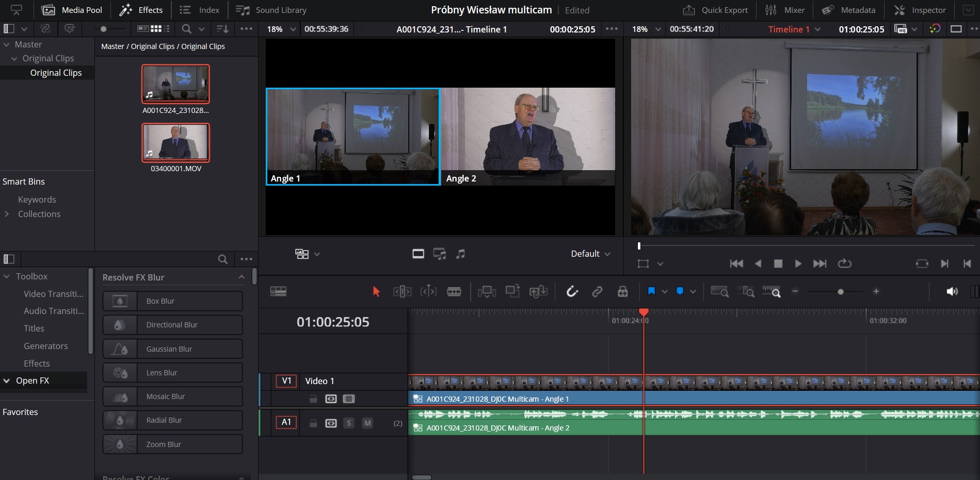Click Quick Export button
This screenshot has width=980, height=480.
(715, 10)
